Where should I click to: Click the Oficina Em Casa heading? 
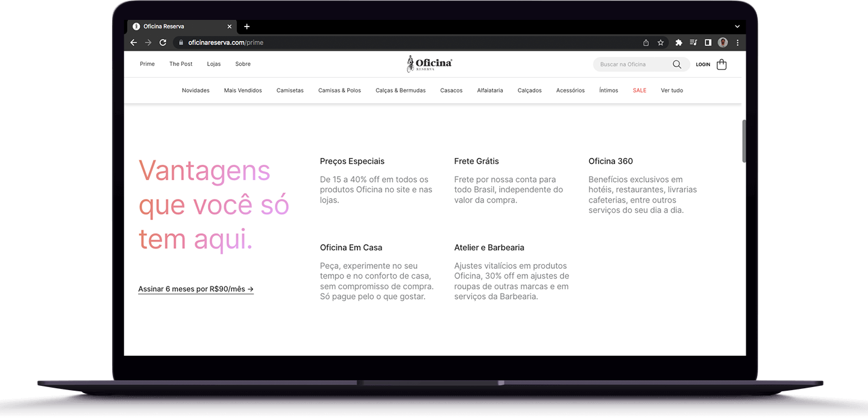(351, 248)
